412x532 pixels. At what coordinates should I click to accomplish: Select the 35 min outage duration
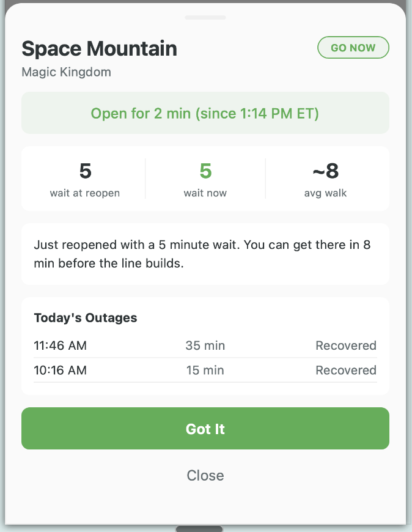tap(205, 345)
